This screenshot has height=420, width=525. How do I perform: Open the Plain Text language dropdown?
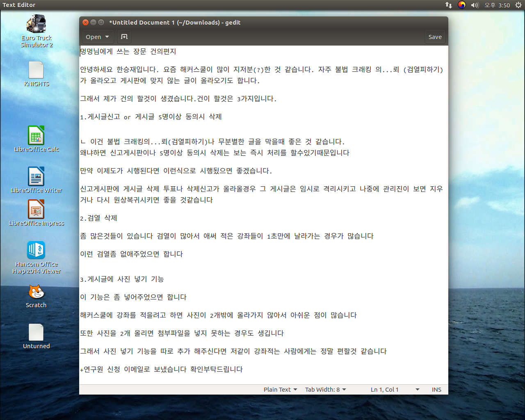280,390
